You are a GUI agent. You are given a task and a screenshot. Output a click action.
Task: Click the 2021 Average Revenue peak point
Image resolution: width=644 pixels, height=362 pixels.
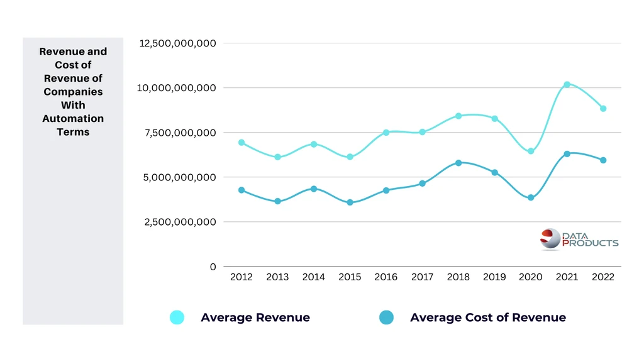tap(567, 84)
